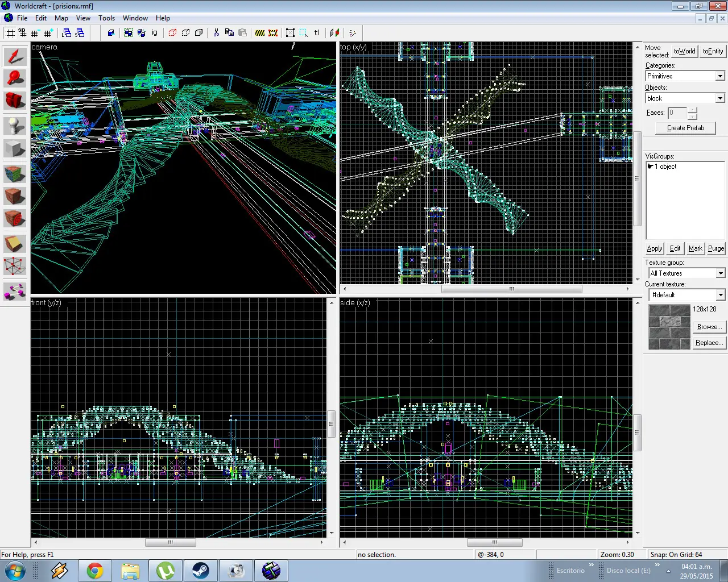Click the toEntity button

(713, 51)
